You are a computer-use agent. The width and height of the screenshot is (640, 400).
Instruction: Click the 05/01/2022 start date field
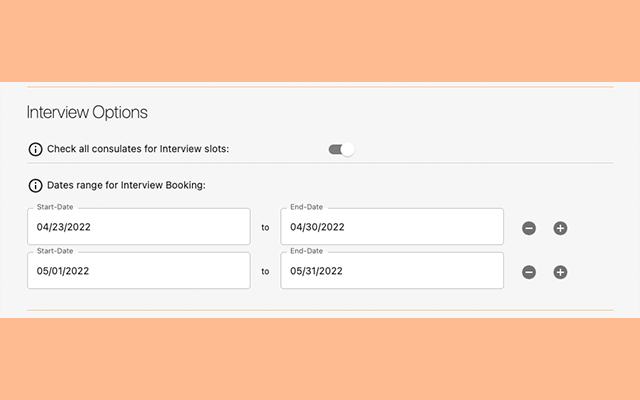(x=138, y=271)
